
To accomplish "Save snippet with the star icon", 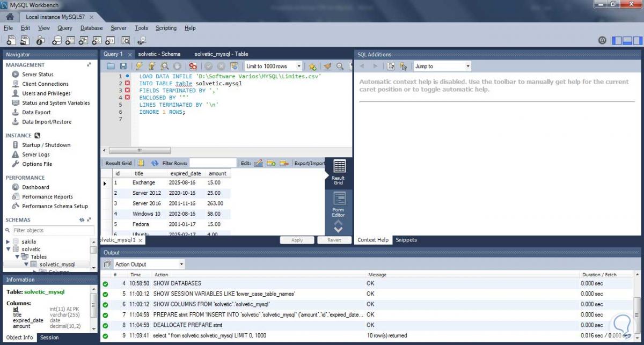I will point(312,66).
